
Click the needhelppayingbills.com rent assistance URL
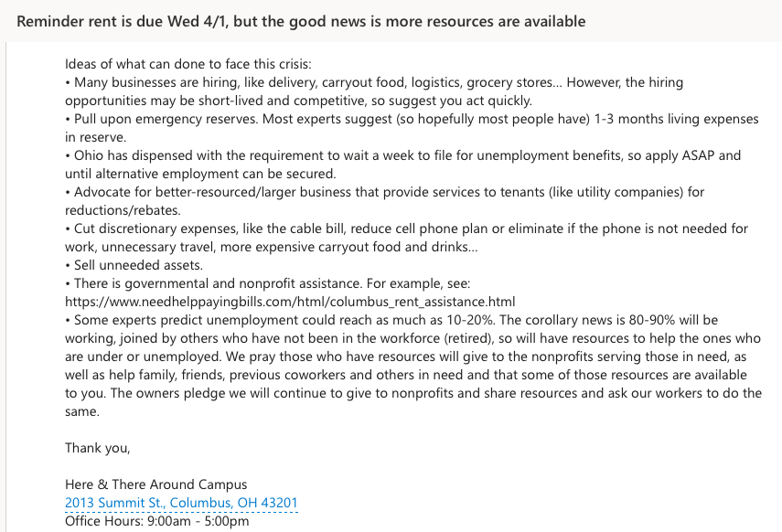[x=290, y=302]
